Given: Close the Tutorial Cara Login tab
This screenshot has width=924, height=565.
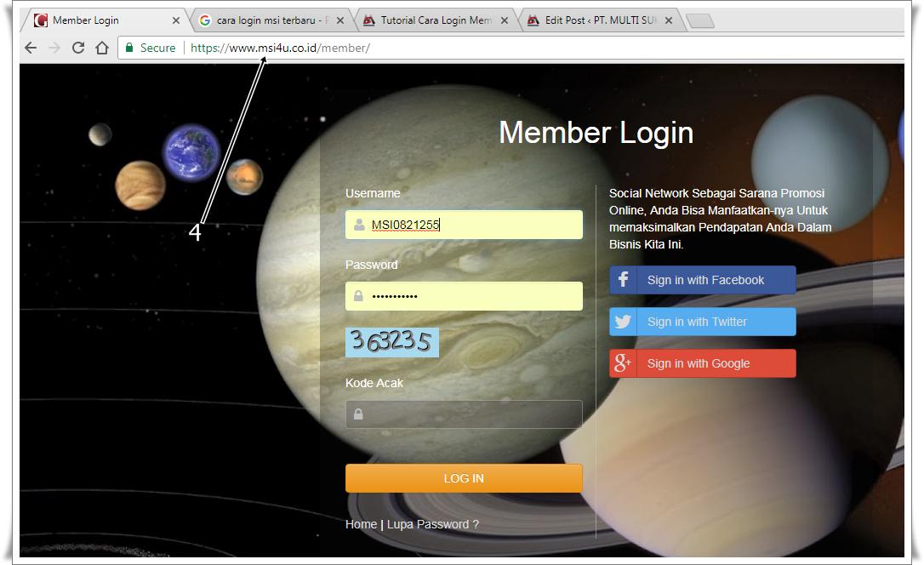Looking at the screenshot, I should (505, 20).
